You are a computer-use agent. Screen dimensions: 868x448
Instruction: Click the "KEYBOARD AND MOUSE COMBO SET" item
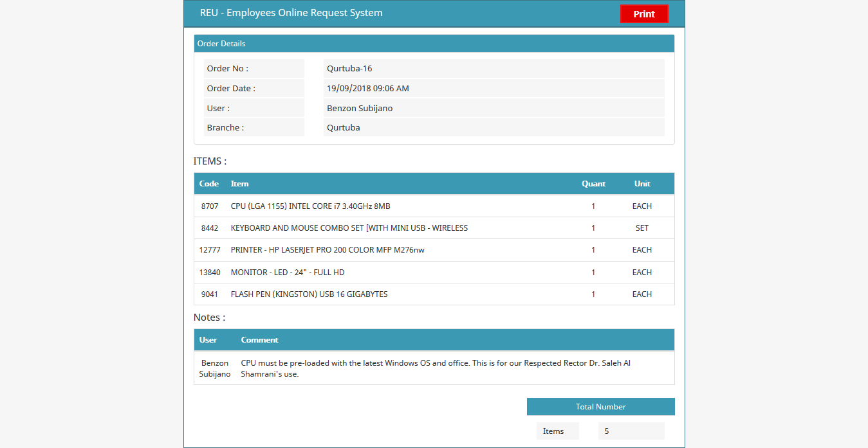[349, 228]
